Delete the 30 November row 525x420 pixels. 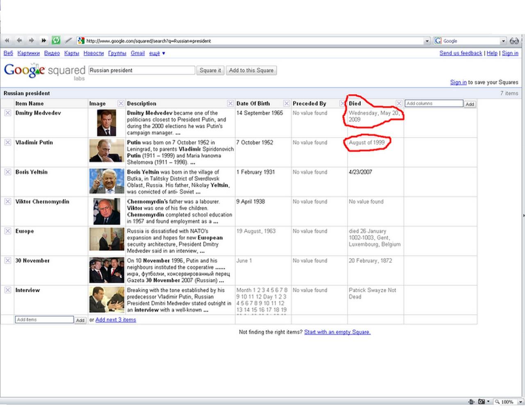tap(8, 260)
